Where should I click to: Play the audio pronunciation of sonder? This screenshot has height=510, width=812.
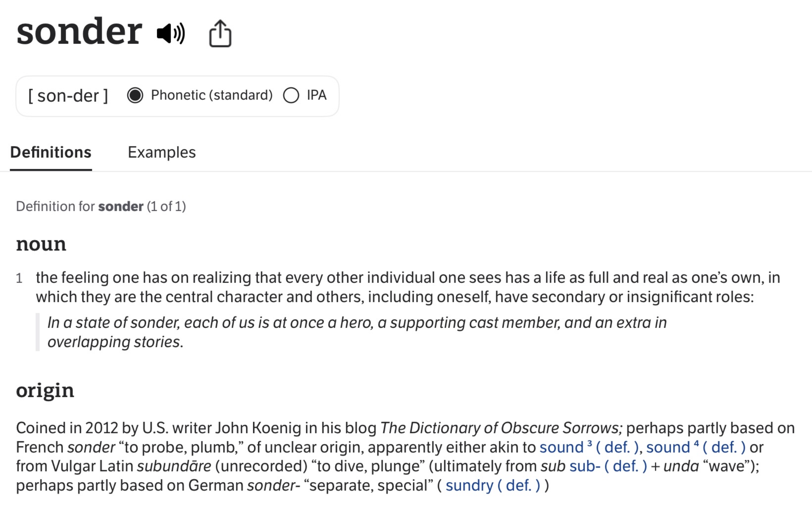(x=171, y=33)
